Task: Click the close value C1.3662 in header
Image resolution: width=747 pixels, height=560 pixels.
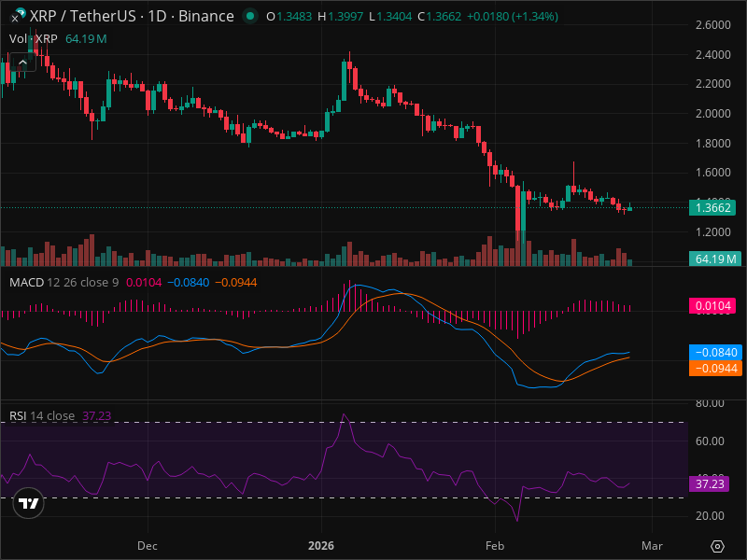Action: pos(439,17)
